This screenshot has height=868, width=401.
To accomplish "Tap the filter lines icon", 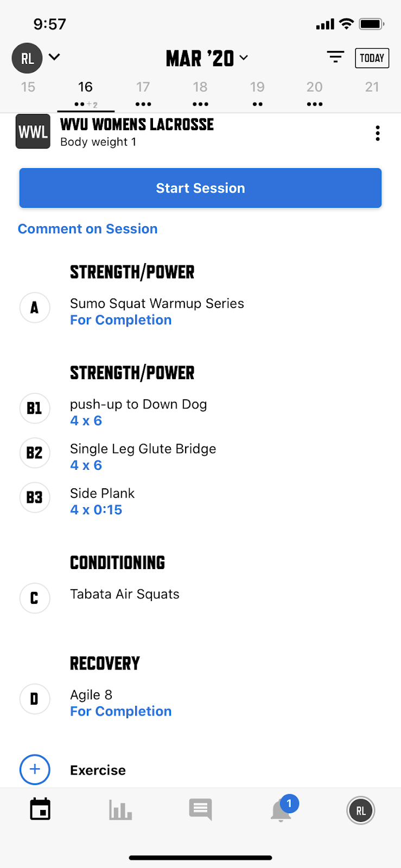I will (335, 57).
